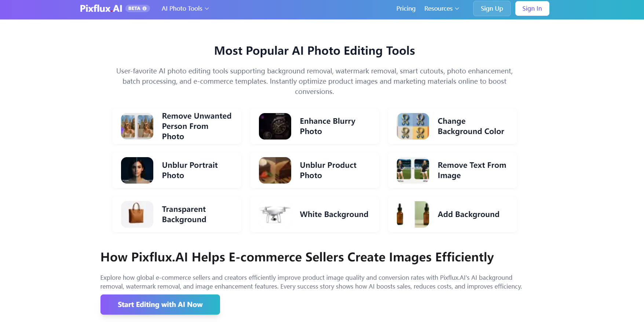Viewport: 644px width, 322px height.
Task: Click the Sign Up button
Action: pyautogui.click(x=492, y=8)
